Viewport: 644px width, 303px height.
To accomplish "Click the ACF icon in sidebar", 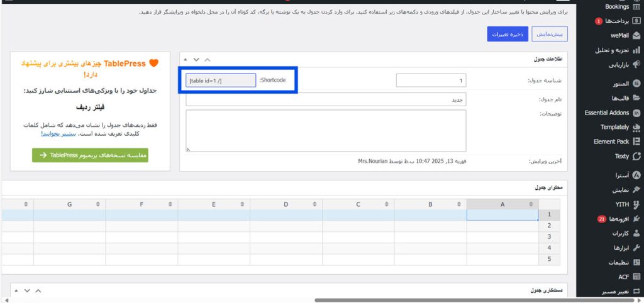I will pyautogui.click(x=636, y=277).
